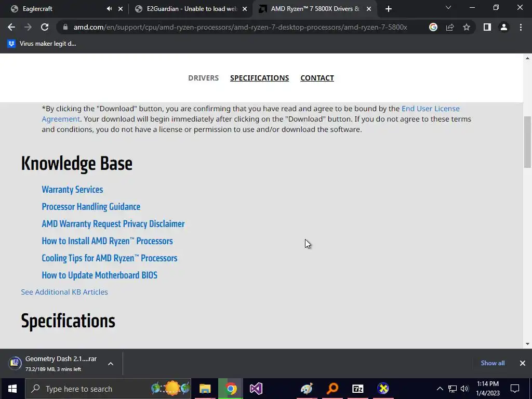
Task: Open 7-Zip from the taskbar
Action: pyautogui.click(x=357, y=389)
